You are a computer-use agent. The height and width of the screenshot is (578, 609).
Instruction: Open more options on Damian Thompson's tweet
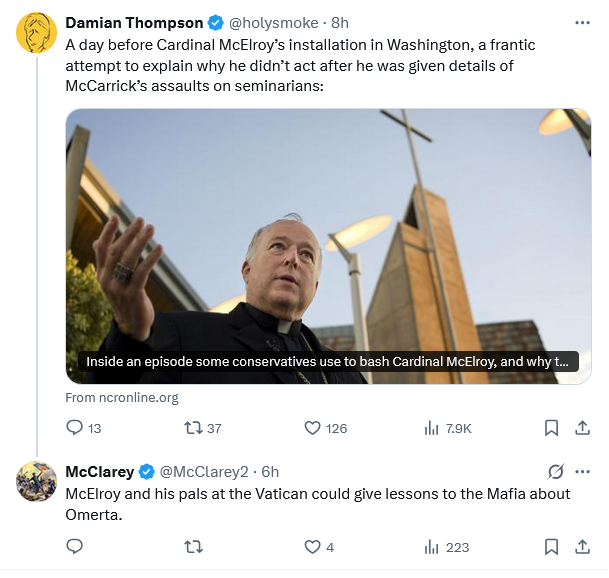[582, 22]
